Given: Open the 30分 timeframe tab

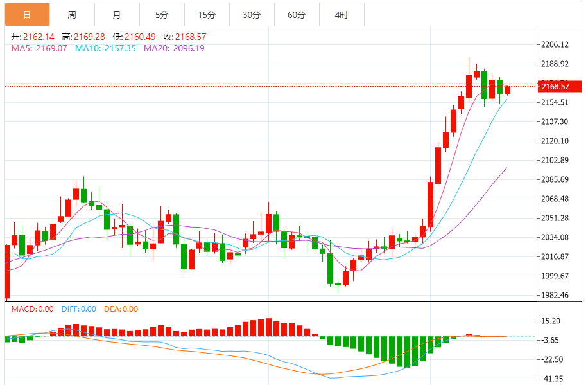Looking at the screenshot, I should click(252, 15).
